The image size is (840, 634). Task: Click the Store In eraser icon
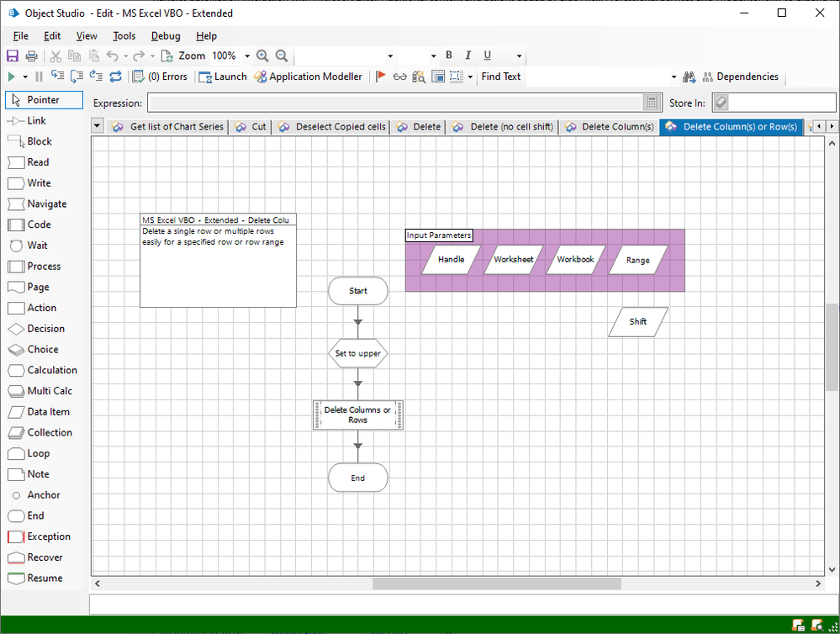click(x=721, y=103)
